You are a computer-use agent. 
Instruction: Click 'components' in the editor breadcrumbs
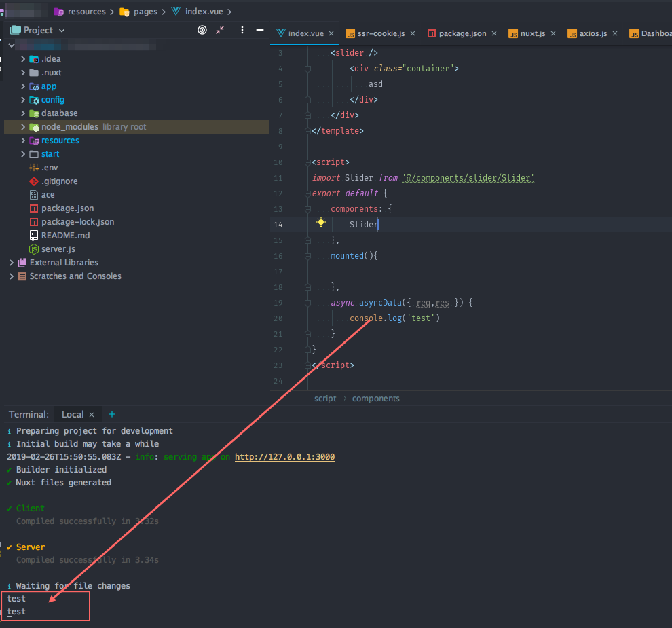pos(375,398)
